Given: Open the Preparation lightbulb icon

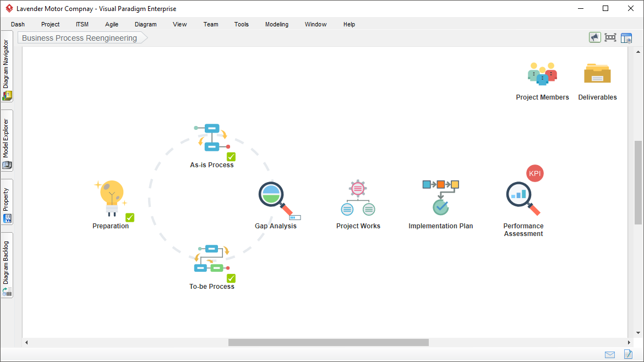Looking at the screenshot, I should 111,198.
